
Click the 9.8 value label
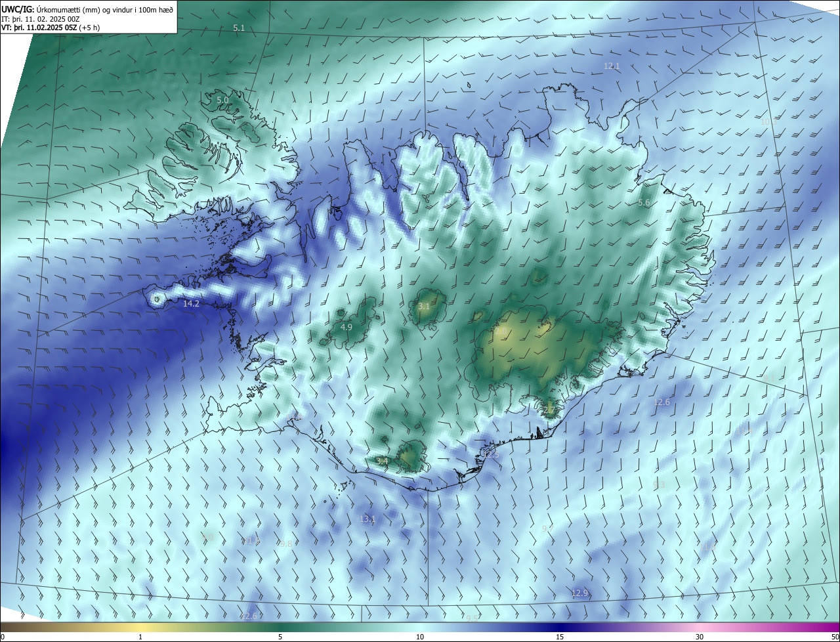click(286, 544)
